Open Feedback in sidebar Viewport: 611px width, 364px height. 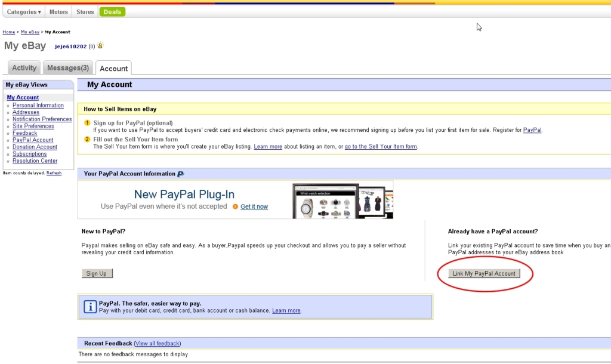[24, 133]
